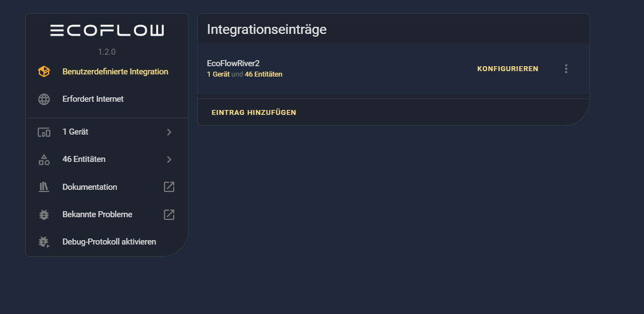Click the orange custom integration box icon

point(44,72)
